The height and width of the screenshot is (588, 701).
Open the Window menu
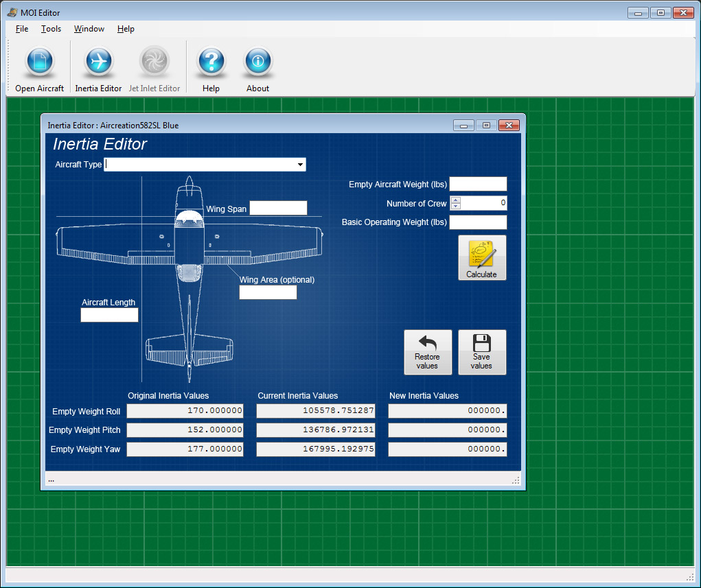[x=89, y=29]
